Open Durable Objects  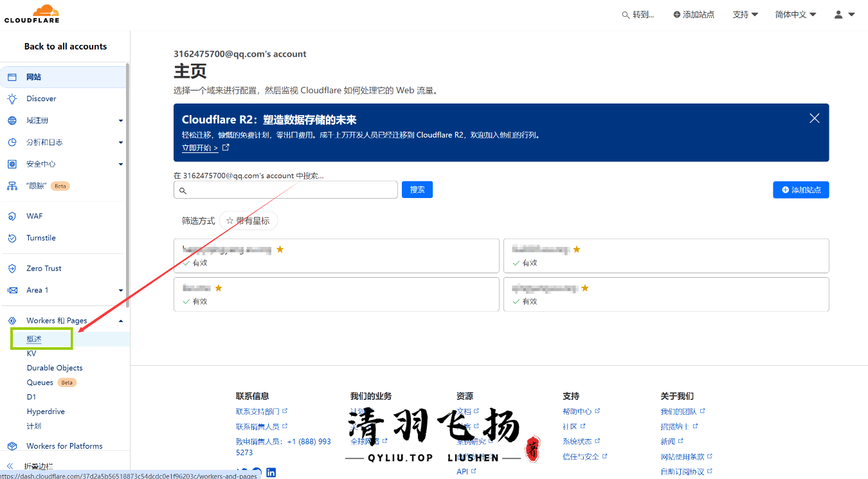pyautogui.click(x=55, y=368)
